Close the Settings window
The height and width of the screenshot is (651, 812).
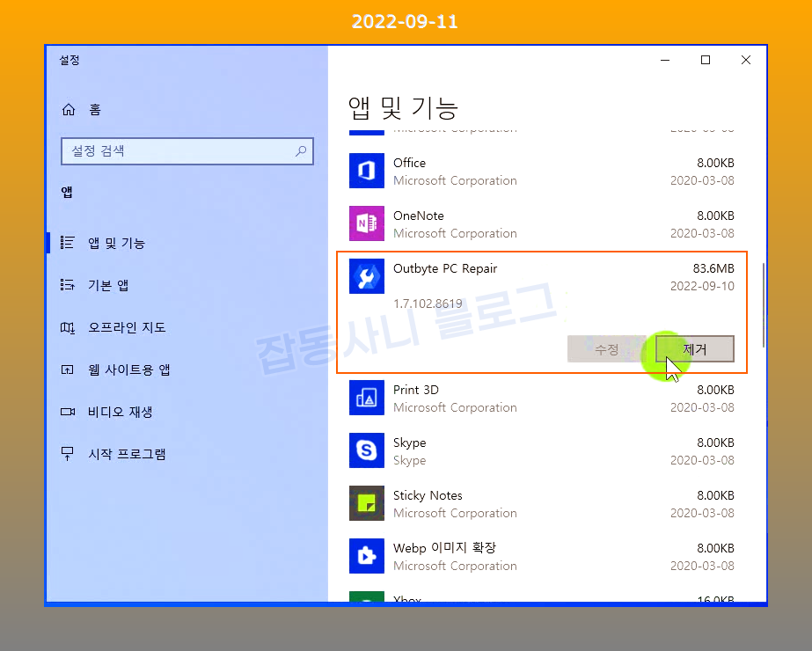pos(746,60)
